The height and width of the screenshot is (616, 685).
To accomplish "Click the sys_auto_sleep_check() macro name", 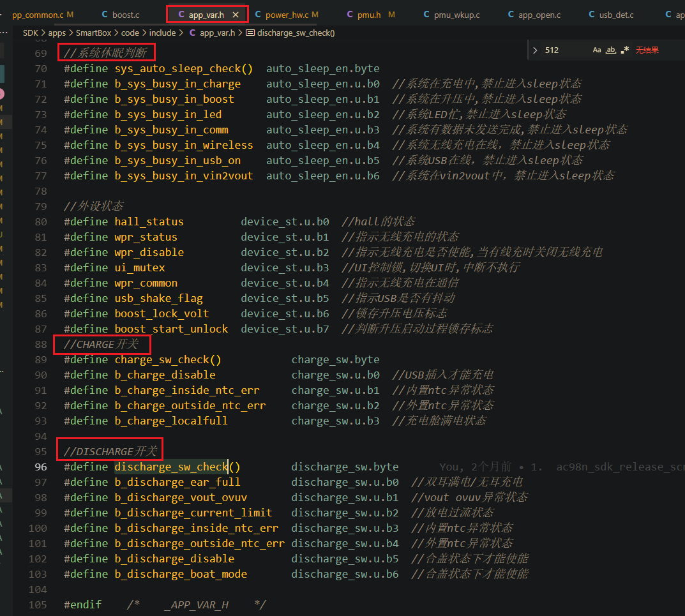I will (184, 68).
